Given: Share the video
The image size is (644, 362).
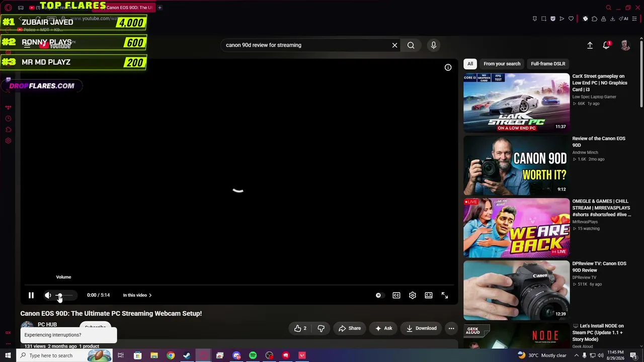Looking at the screenshot, I should 350,328.
